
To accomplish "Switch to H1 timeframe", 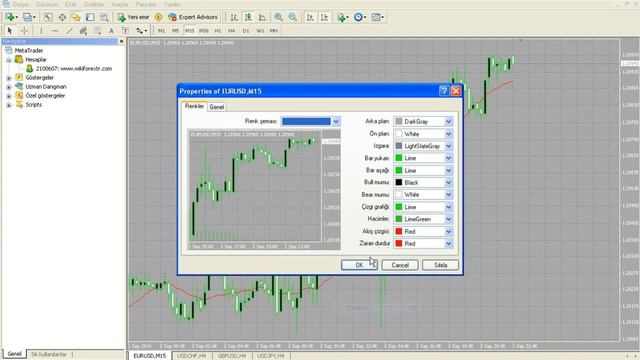I will click(218, 31).
